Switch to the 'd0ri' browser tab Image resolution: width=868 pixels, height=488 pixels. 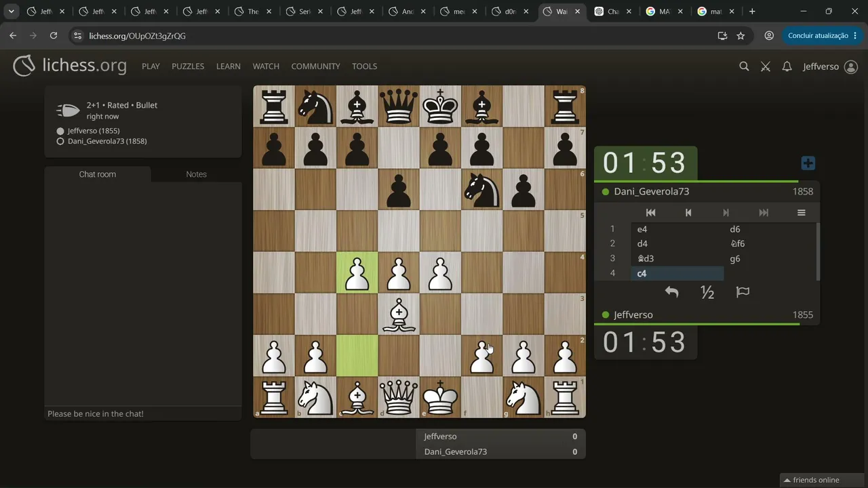click(511, 12)
